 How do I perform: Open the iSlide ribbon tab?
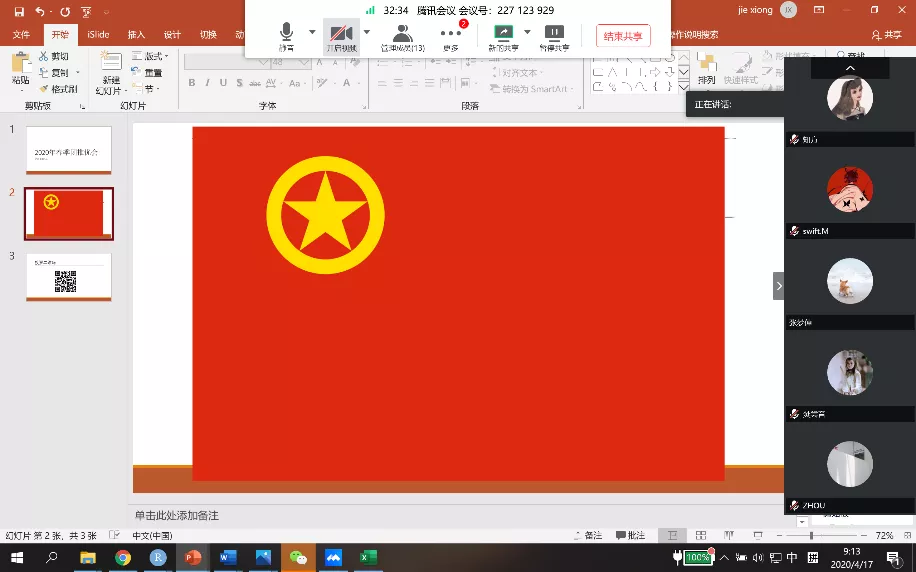98,34
